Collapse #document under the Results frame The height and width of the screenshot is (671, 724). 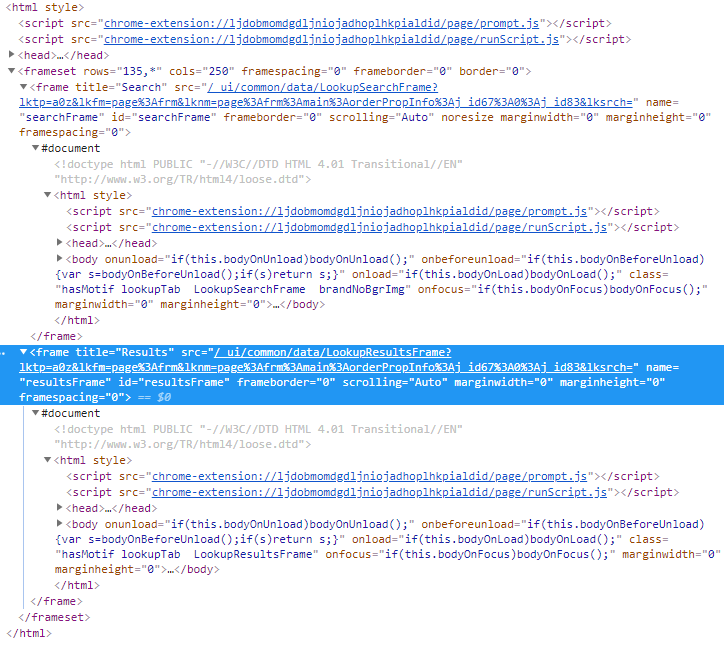tap(35, 413)
